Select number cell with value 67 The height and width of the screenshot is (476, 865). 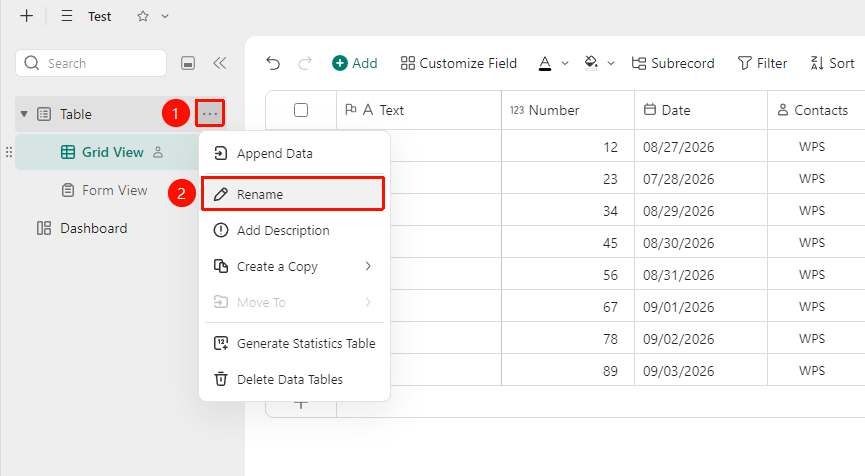[568, 307]
